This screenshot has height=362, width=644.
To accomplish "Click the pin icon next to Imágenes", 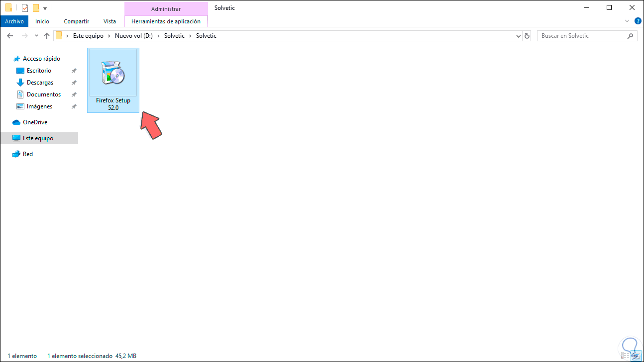I will (x=74, y=106).
